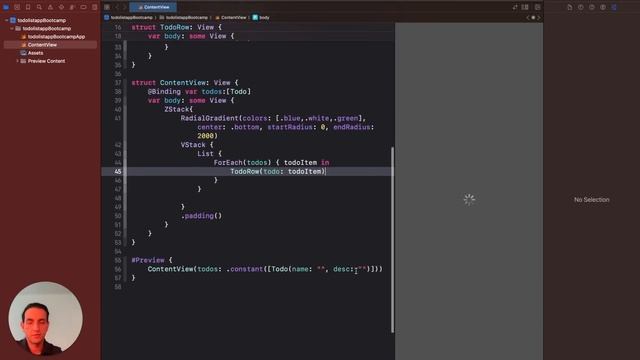Click the 'No Selection' inspector label
The height and width of the screenshot is (360, 640).
pos(591,200)
